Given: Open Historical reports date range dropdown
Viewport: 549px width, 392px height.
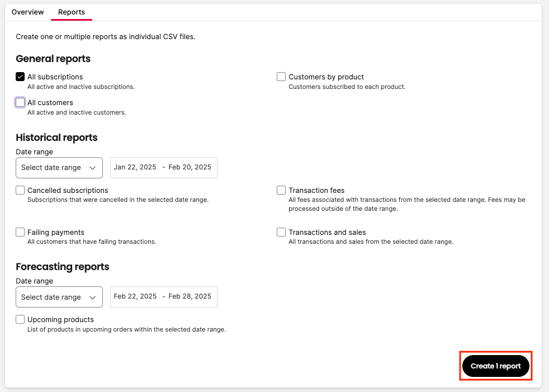Looking at the screenshot, I should click(x=59, y=168).
